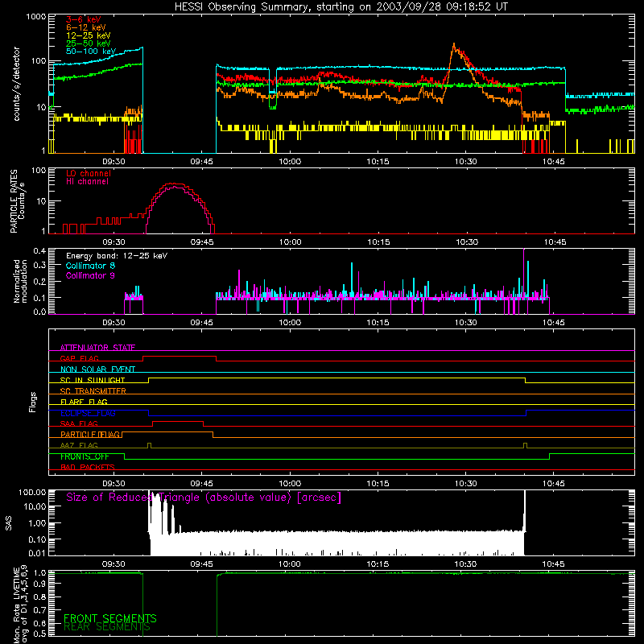Image resolution: width=644 pixels, height=644 pixels.
Task: Click the HESSI Observing Summary title
Action: pos(341,7)
